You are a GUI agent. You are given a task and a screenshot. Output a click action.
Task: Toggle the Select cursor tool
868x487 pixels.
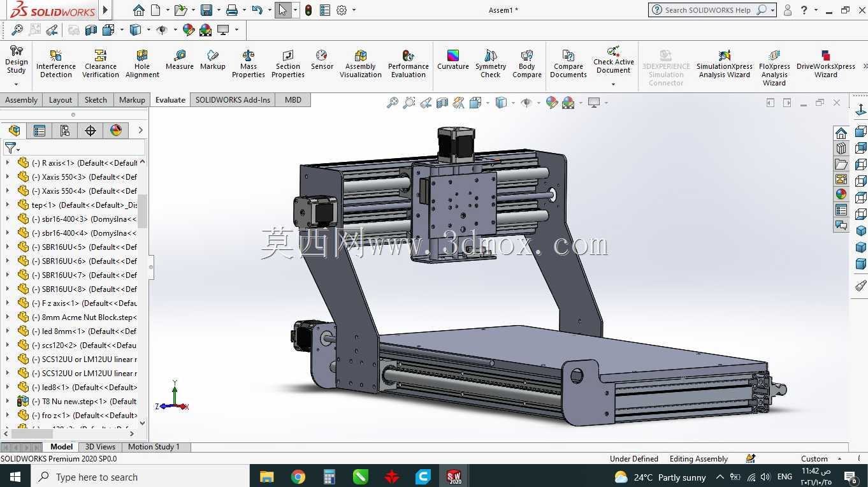283,10
